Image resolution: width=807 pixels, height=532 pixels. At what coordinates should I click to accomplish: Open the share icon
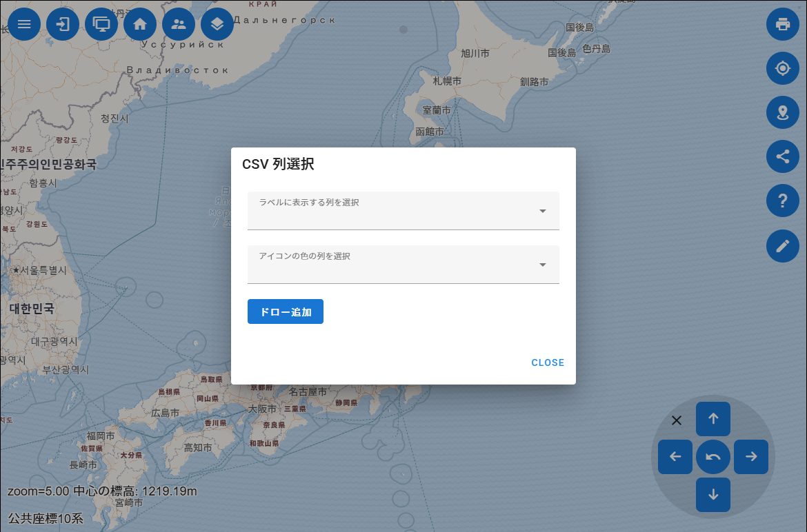click(x=782, y=156)
